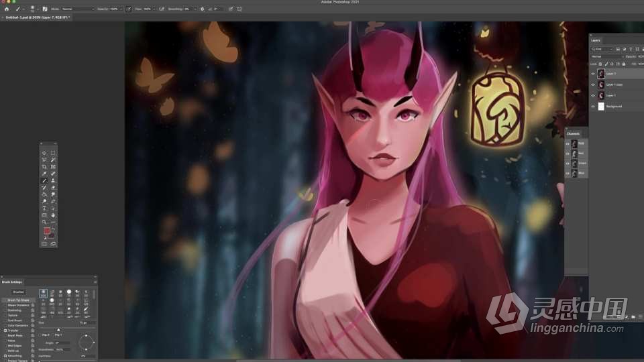Select the Hand tool
This screenshot has height=362, width=644.
53,215
